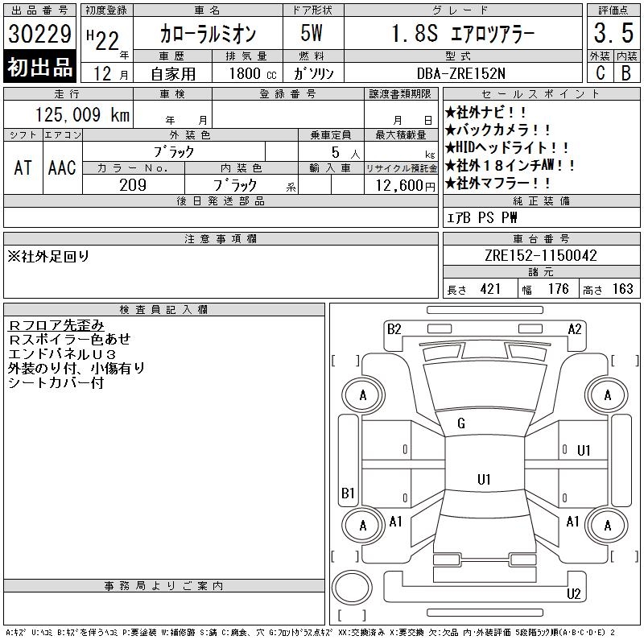Click the G mark on the windshield
Image resolution: width=644 pixels, height=644 pixels.
(x=461, y=423)
